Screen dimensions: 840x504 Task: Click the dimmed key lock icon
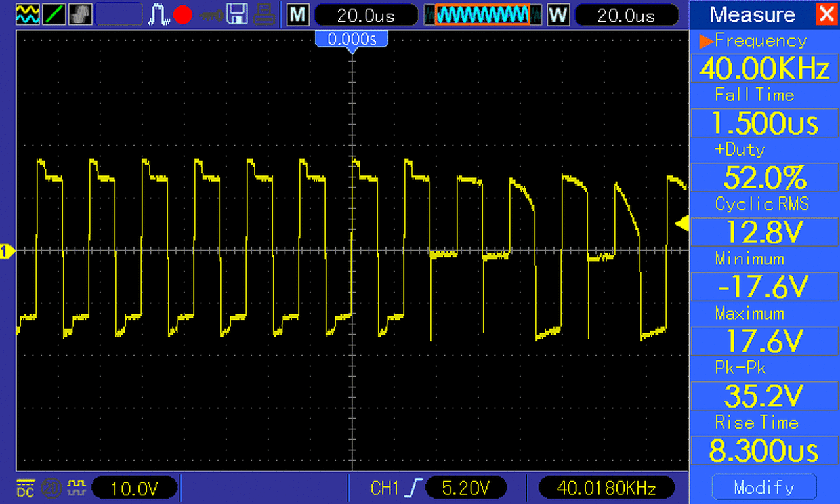coord(211,14)
